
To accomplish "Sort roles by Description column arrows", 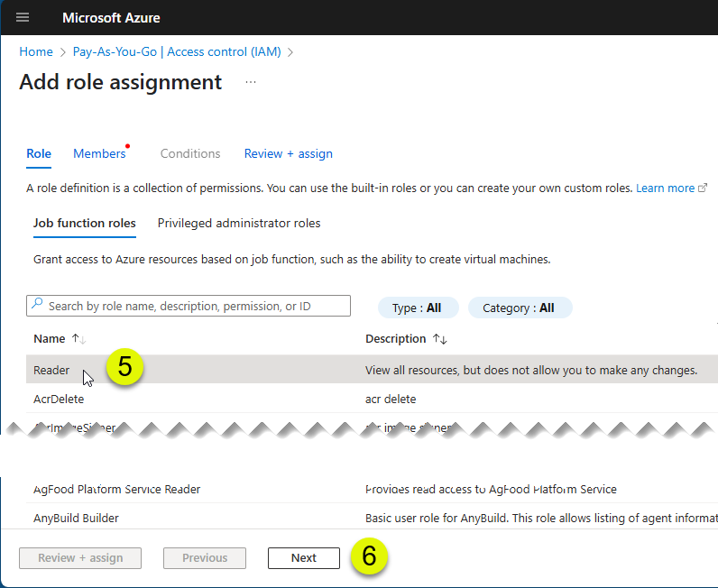I will [440, 339].
